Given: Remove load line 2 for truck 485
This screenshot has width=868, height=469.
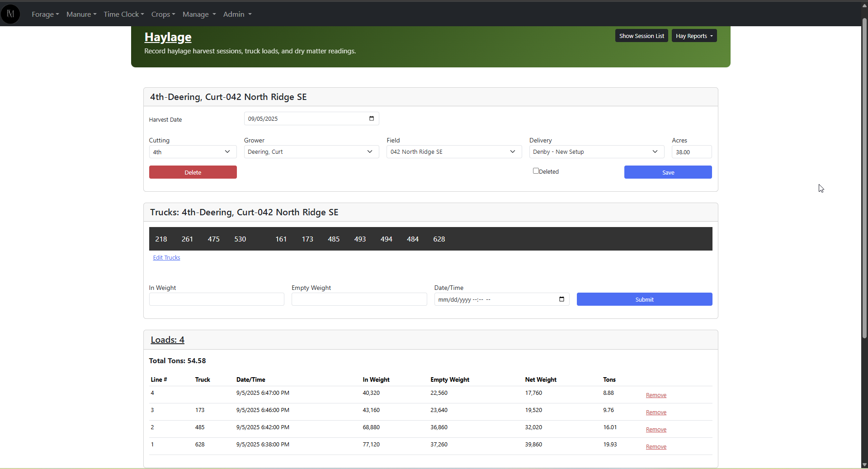Looking at the screenshot, I should pos(656,430).
